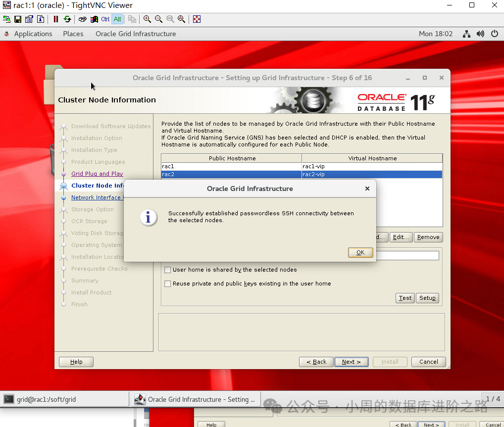Select the Cluster Node Information step
The width and height of the screenshot is (504, 427).
pyautogui.click(x=98, y=186)
